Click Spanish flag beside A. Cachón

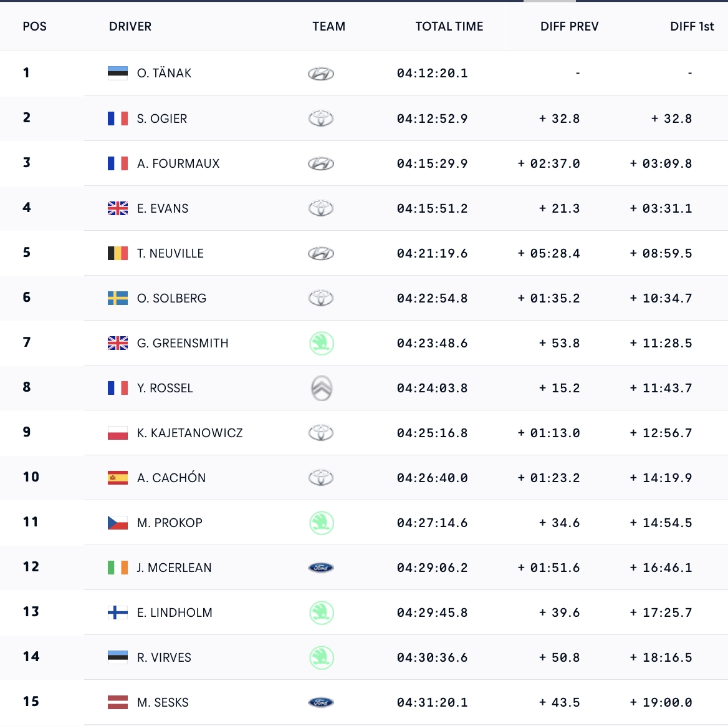(118, 478)
